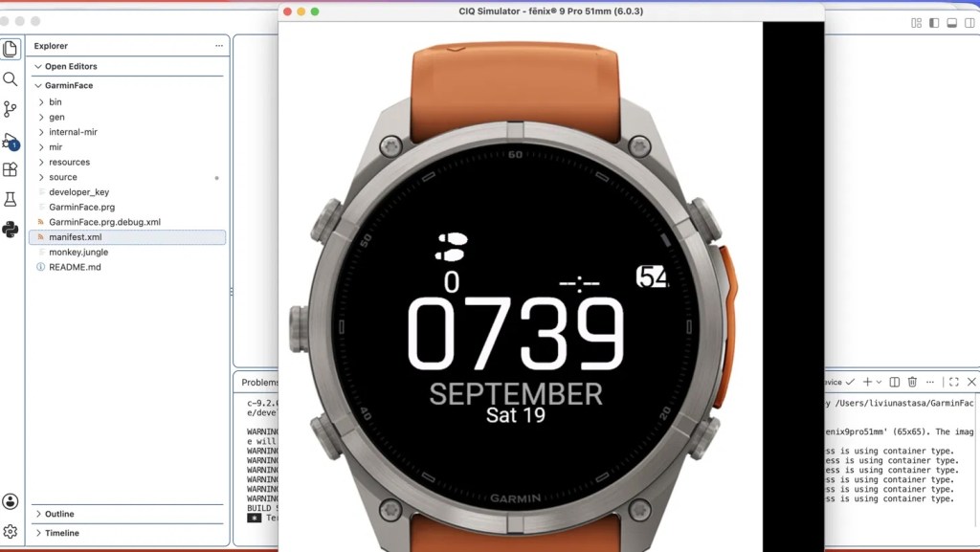Open the README.md file
The height and width of the screenshot is (552, 980).
pyautogui.click(x=127, y=267)
